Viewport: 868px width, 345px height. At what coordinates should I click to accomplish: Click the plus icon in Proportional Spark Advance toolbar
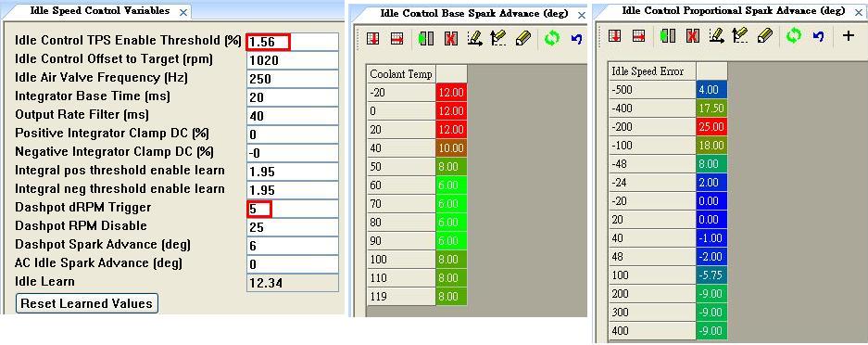[x=848, y=36]
